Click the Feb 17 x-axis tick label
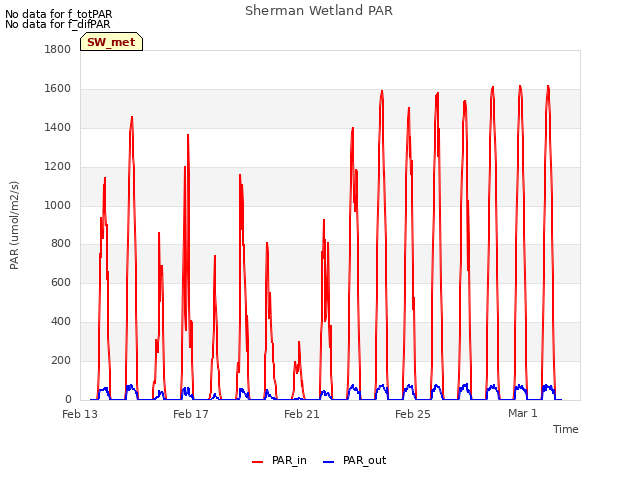Image resolution: width=640 pixels, height=480 pixels. pos(191,414)
